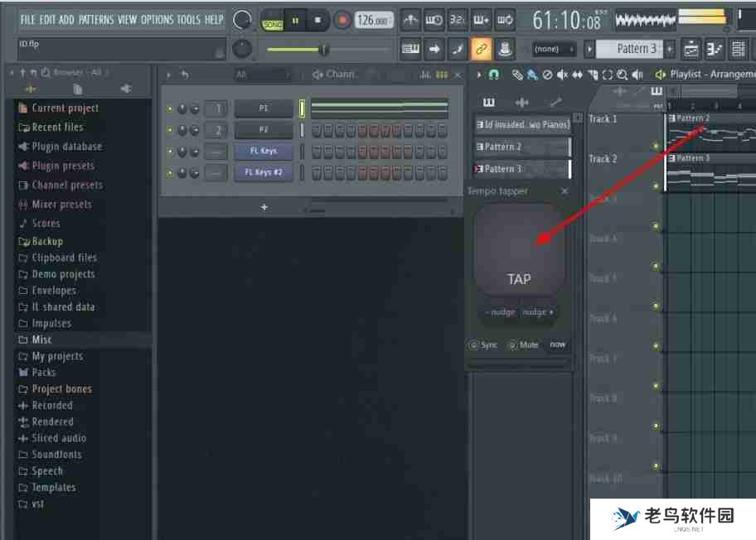756x540 pixels.
Task: Select the FL Keys #2 channel button
Action: pyautogui.click(x=264, y=172)
